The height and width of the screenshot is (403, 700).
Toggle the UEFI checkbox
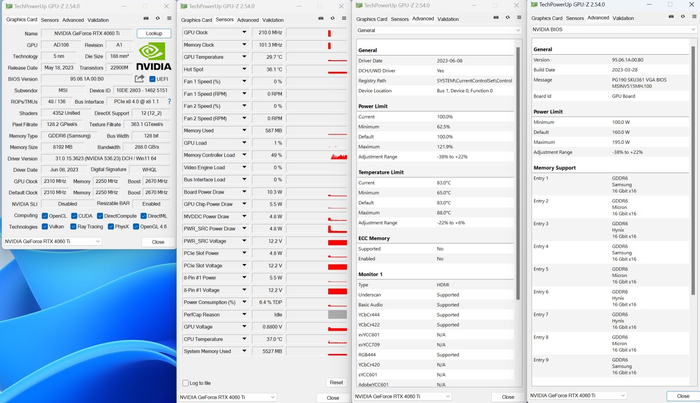tap(152, 78)
